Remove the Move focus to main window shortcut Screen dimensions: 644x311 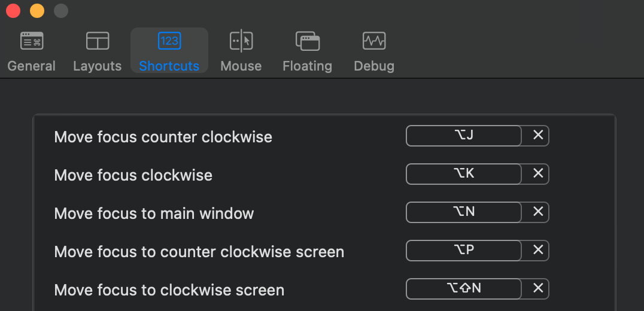point(537,211)
